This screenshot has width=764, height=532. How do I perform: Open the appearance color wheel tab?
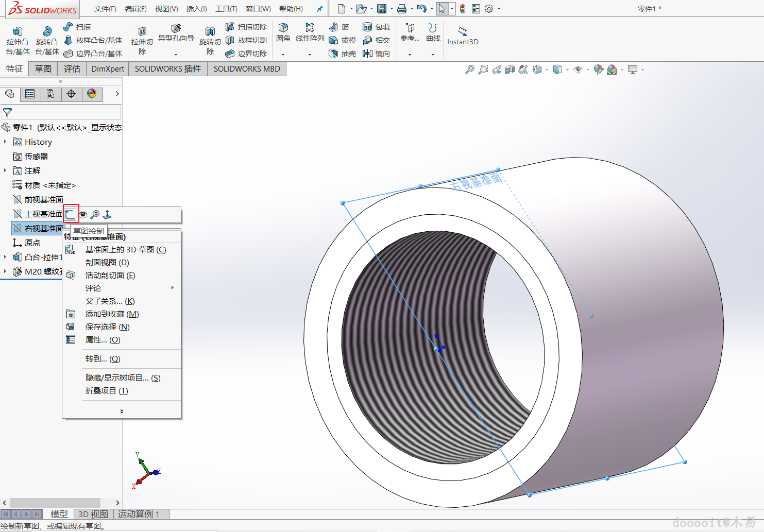[x=92, y=94]
